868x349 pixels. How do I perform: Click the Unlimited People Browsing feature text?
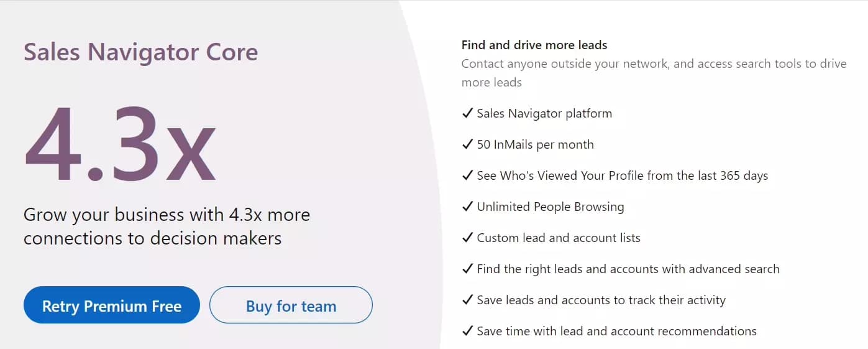(x=550, y=207)
